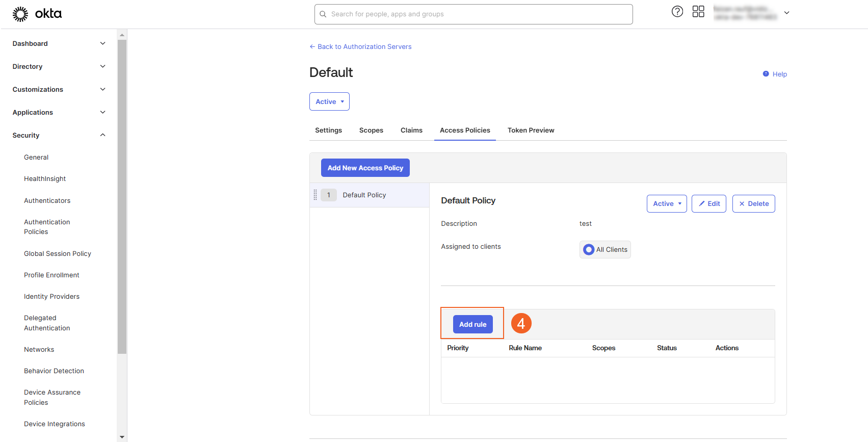Expand the user account menu chevron
This screenshot has height=442, width=868.
[x=786, y=13]
